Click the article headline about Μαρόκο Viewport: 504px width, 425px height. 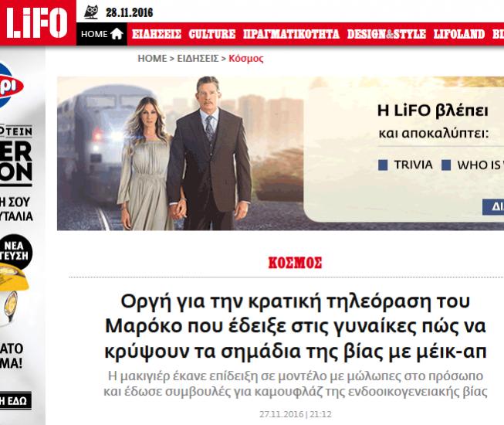point(295,326)
